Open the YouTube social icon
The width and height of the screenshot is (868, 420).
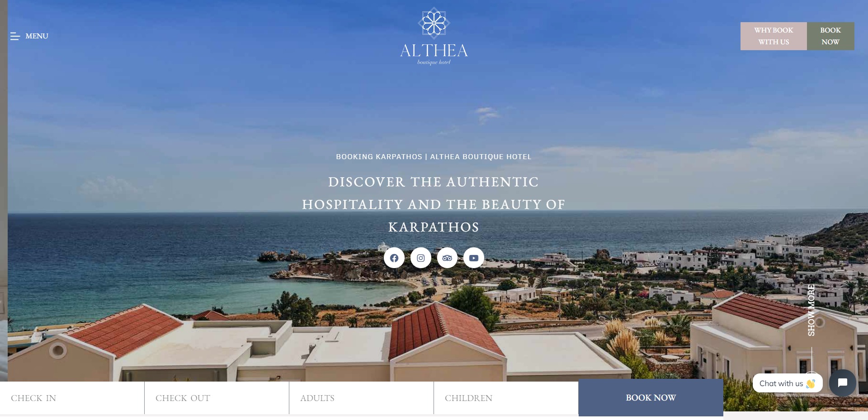coord(474,258)
